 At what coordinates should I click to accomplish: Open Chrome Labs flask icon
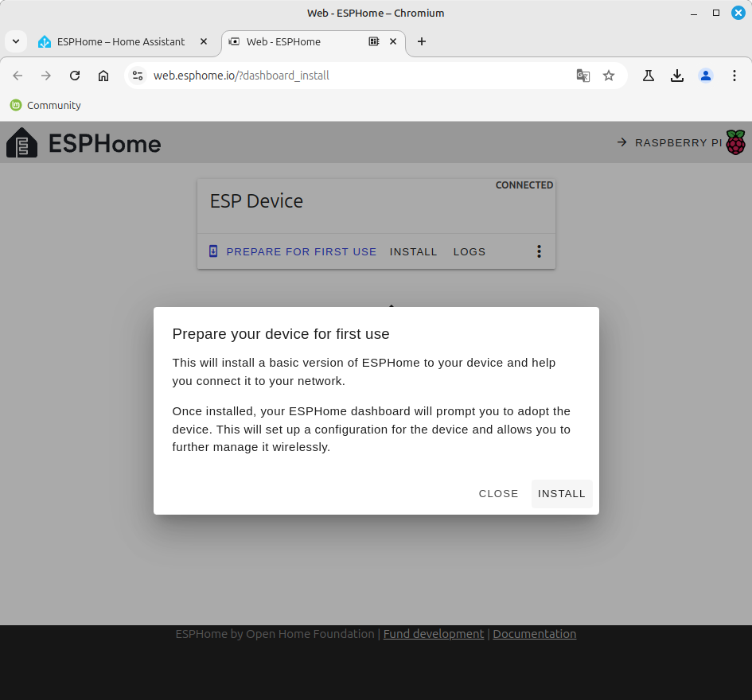pos(649,76)
